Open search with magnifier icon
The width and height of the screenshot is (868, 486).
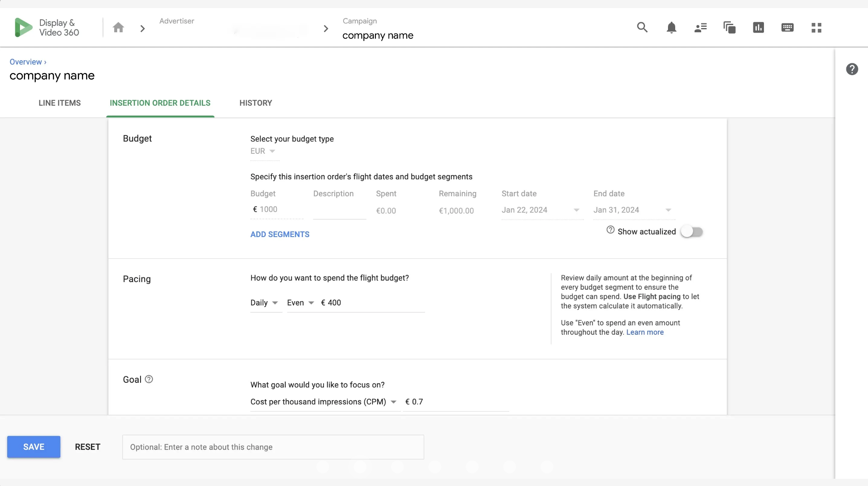point(642,28)
